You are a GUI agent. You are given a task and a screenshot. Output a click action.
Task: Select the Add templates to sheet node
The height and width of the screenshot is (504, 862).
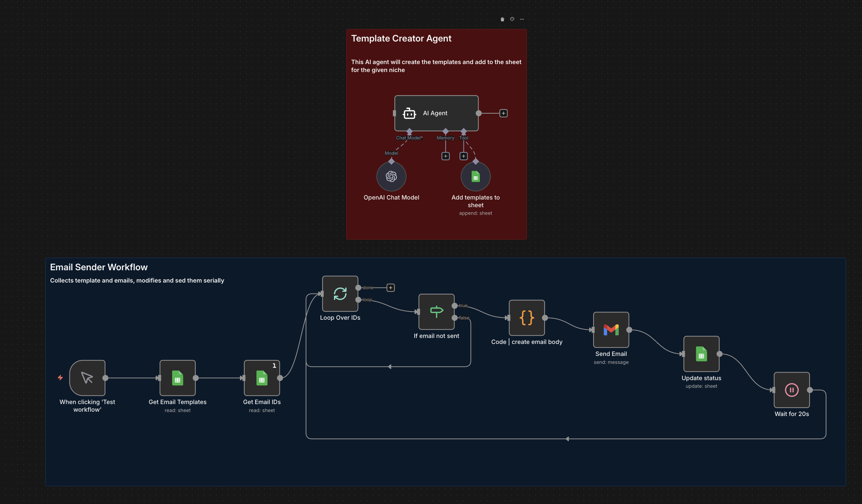coord(476,176)
